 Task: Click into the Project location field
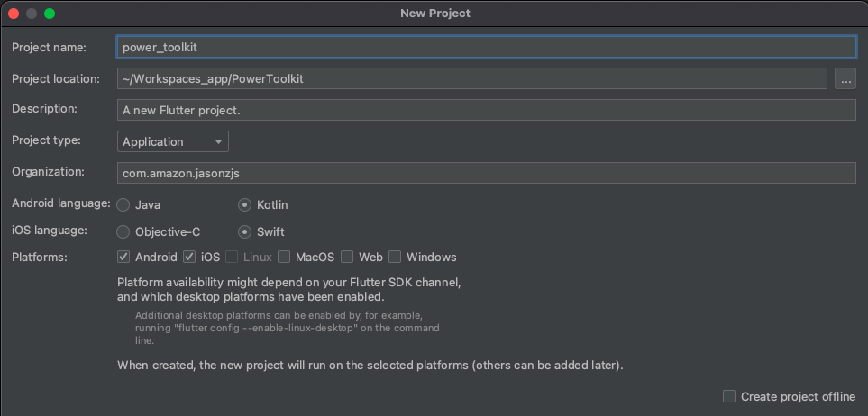[472, 78]
